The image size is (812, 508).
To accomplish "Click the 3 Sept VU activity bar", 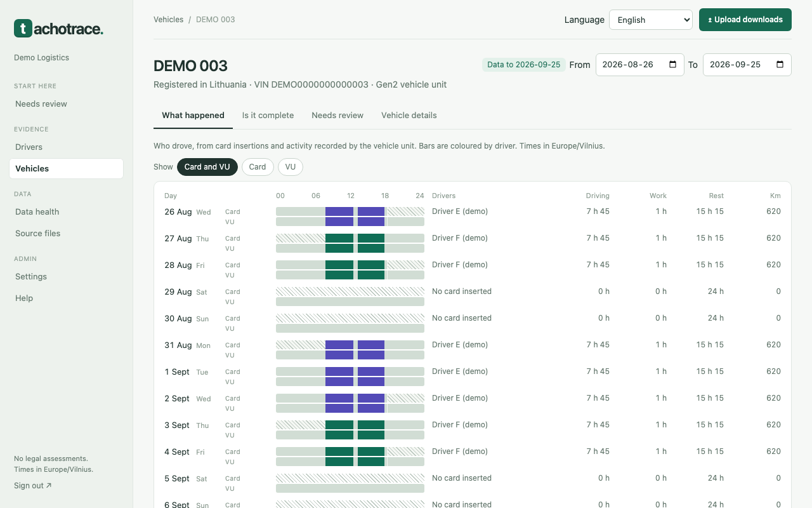I will (350, 435).
